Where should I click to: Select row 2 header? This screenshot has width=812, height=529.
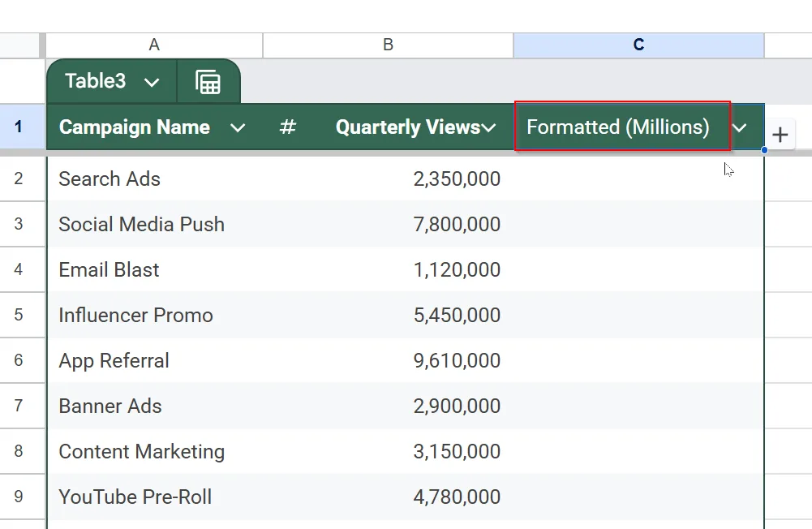coord(19,178)
